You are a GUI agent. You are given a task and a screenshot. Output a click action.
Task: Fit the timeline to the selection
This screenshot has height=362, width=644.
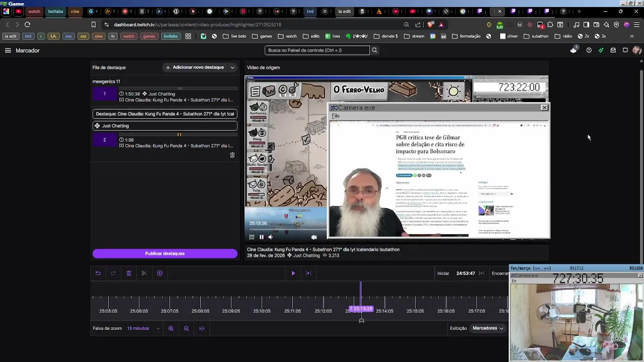(x=202, y=328)
